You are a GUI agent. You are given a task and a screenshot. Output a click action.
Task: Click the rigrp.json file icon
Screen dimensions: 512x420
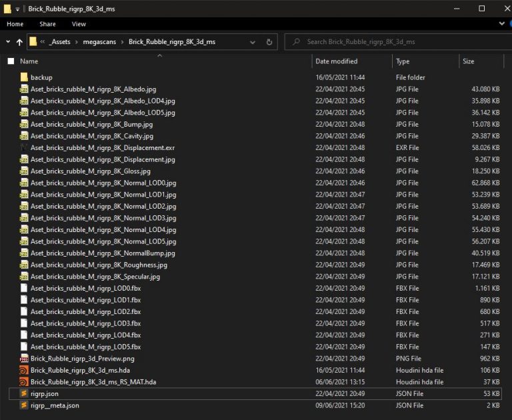click(x=25, y=394)
